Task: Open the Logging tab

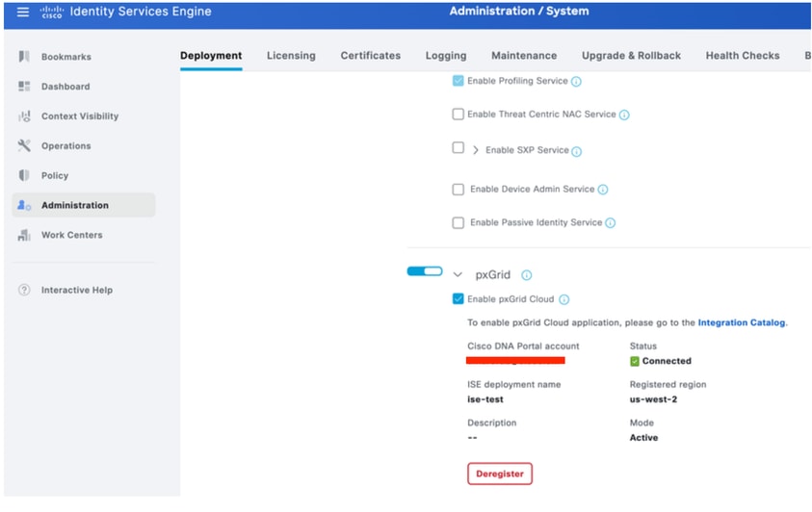Action: pyautogui.click(x=446, y=55)
